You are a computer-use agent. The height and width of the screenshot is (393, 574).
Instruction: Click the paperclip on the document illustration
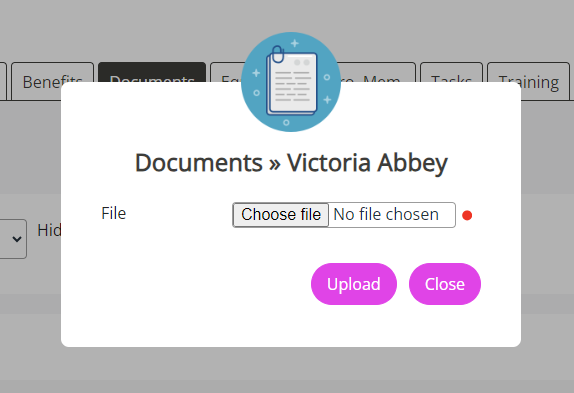[278, 54]
